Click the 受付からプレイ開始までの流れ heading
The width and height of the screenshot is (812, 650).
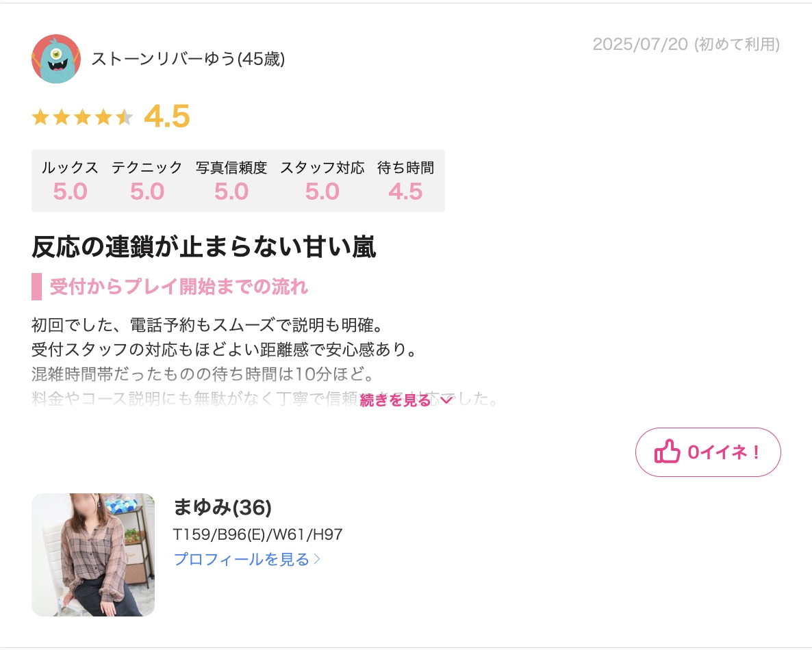(x=179, y=287)
